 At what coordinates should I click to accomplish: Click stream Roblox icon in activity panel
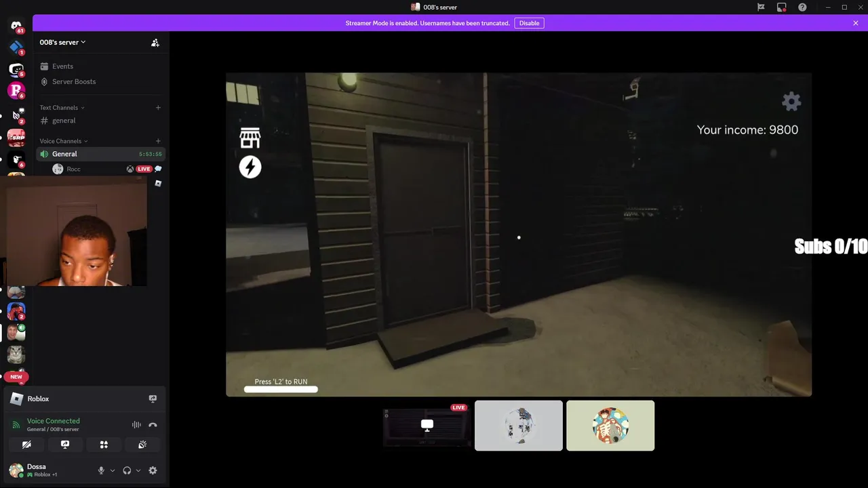click(153, 399)
